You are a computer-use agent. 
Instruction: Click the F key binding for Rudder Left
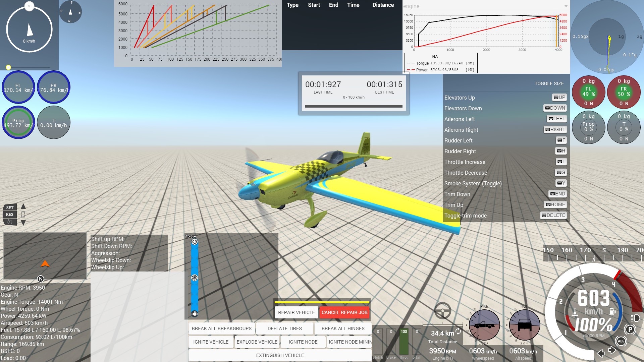pyautogui.click(x=561, y=140)
